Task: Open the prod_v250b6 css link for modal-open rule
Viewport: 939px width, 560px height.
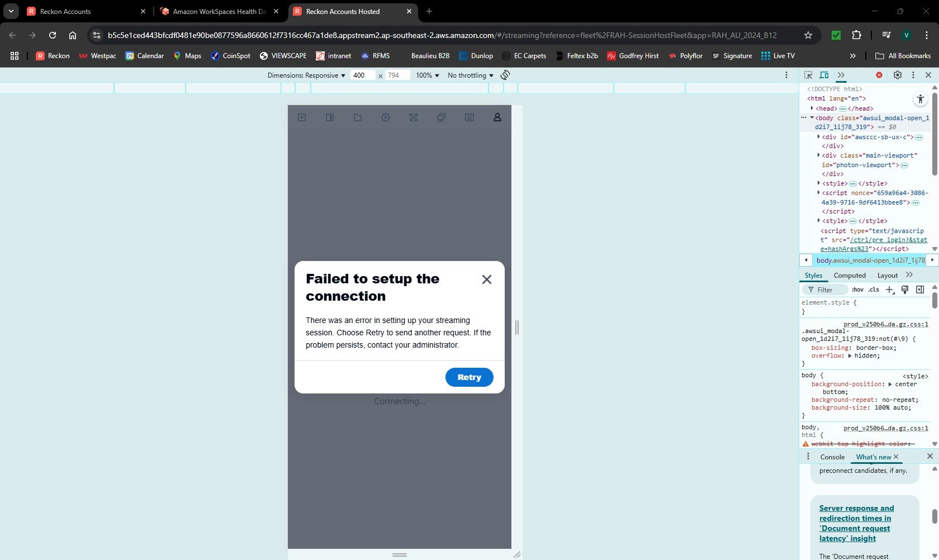Action: click(x=886, y=324)
